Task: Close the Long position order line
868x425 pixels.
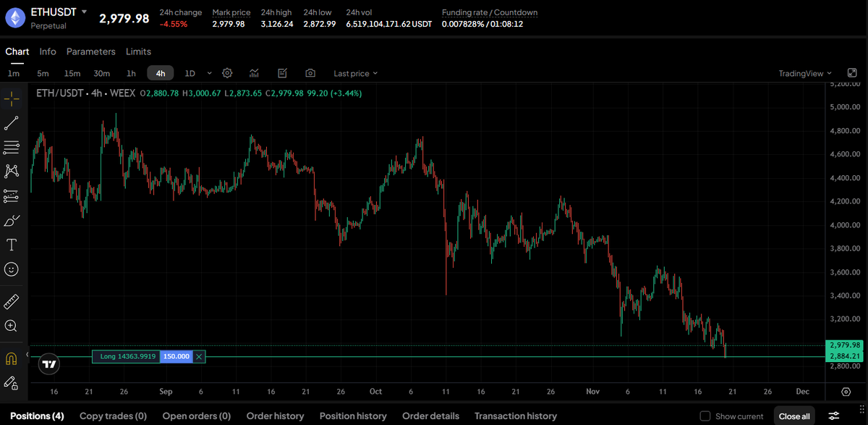Action: point(199,356)
